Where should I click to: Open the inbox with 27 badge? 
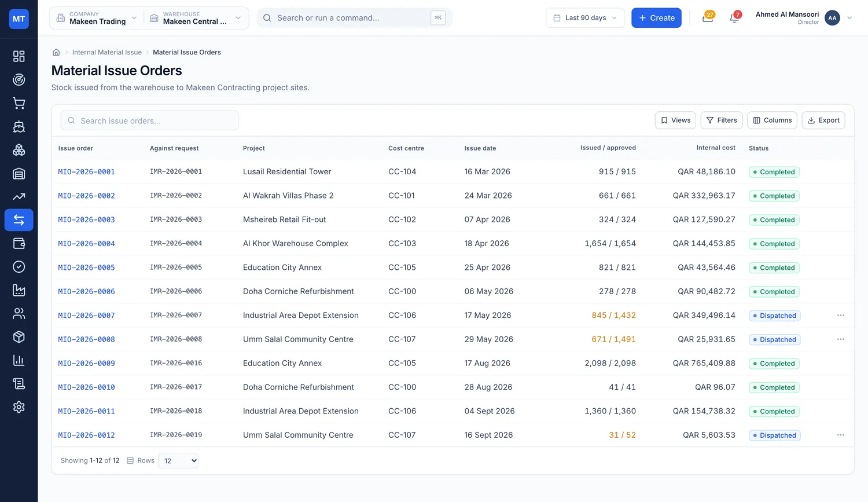pos(707,18)
